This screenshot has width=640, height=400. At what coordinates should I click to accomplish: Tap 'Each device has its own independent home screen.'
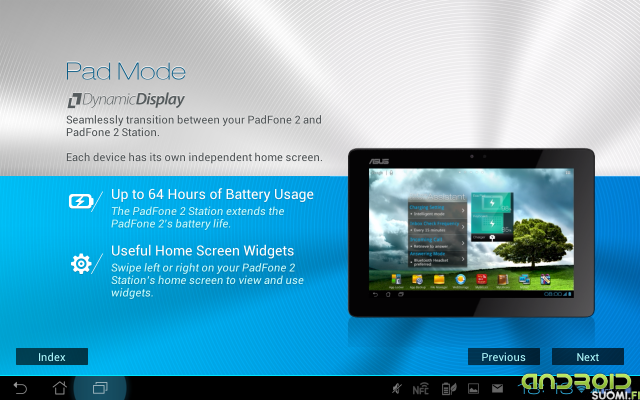(194, 157)
